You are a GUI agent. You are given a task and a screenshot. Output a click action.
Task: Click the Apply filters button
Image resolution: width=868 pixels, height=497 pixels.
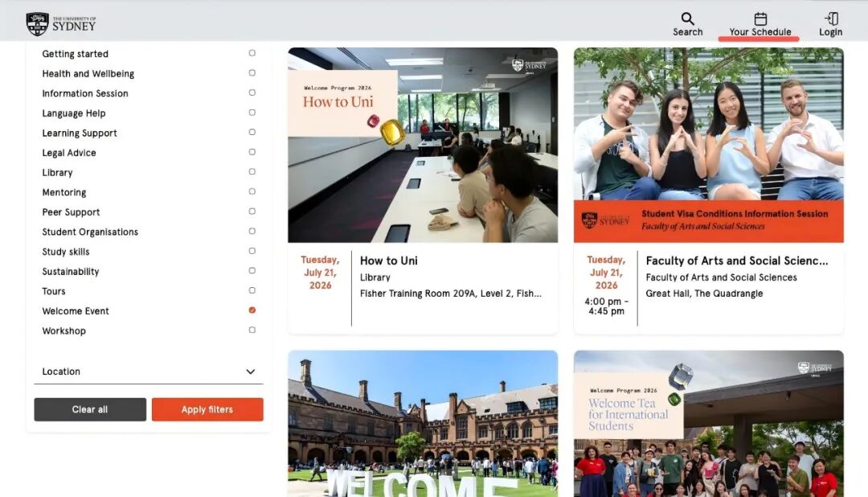pos(207,409)
